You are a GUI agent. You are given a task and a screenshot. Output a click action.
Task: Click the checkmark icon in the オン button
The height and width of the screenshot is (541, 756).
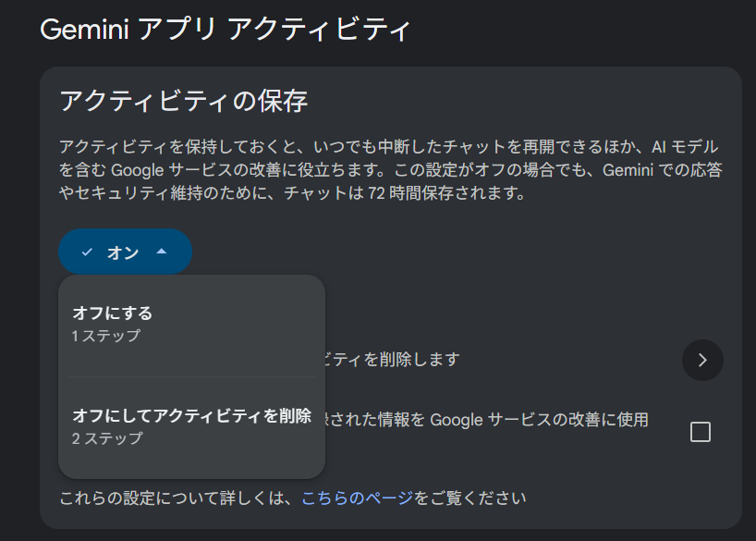(x=87, y=252)
